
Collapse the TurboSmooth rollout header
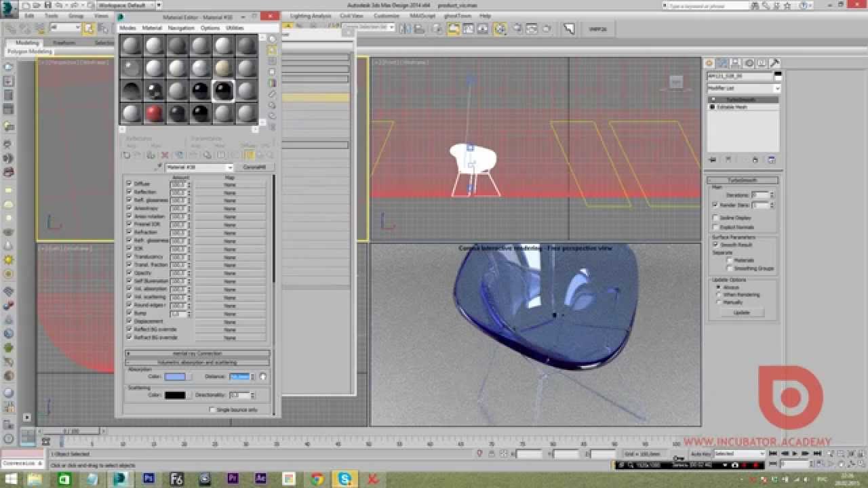coord(743,180)
